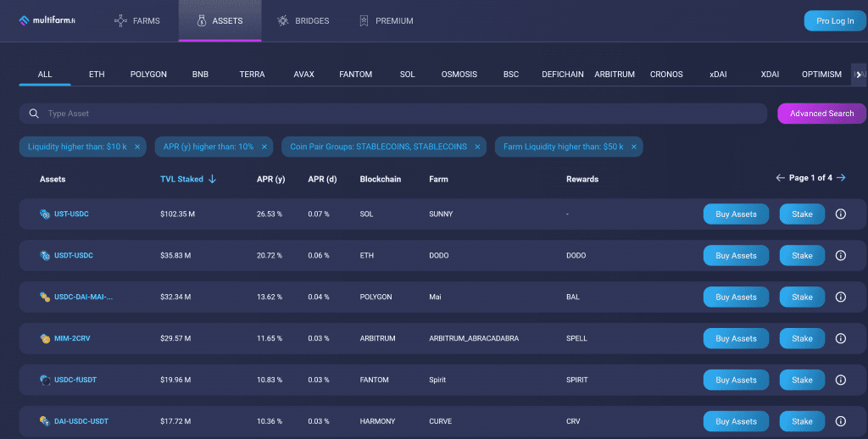Filter assets by DEFICHAIN chain
868x439 pixels.
pyautogui.click(x=563, y=75)
